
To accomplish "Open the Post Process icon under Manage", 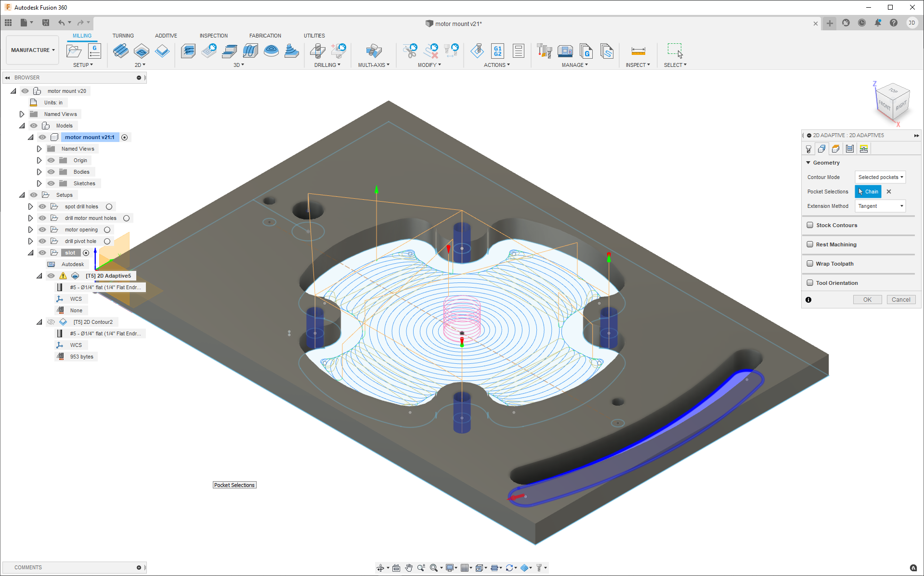I will tap(586, 51).
